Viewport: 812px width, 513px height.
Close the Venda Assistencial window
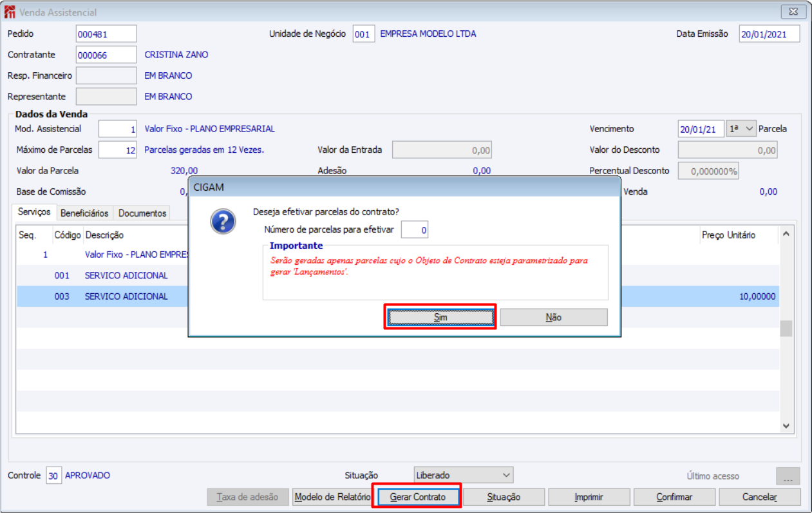click(794, 12)
